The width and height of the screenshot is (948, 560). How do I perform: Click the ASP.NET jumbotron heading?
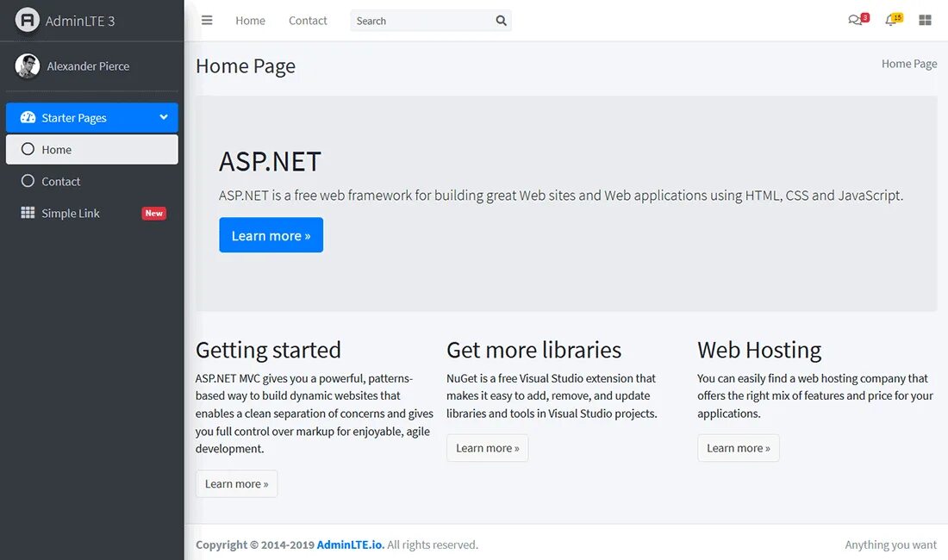pos(270,161)
